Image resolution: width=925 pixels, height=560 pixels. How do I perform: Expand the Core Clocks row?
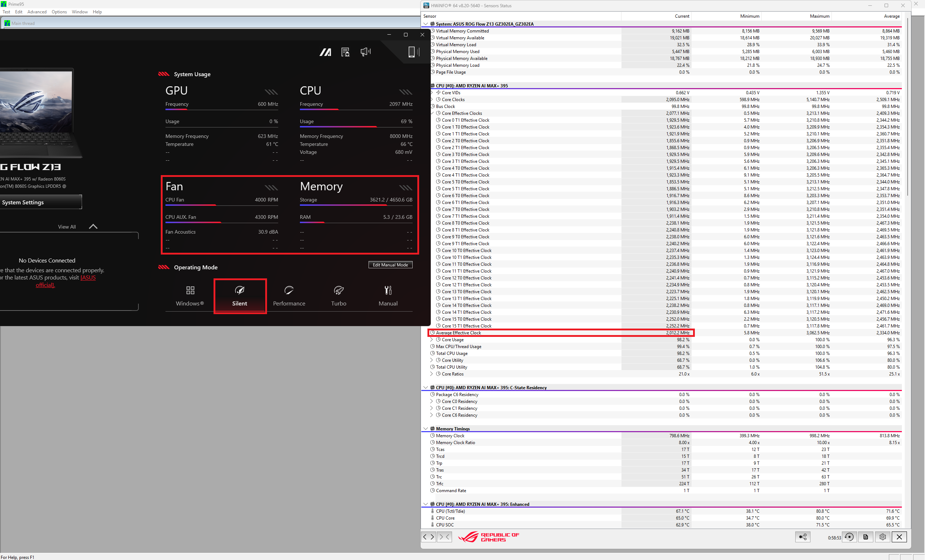pyautogui.click(x=431, y=99)
